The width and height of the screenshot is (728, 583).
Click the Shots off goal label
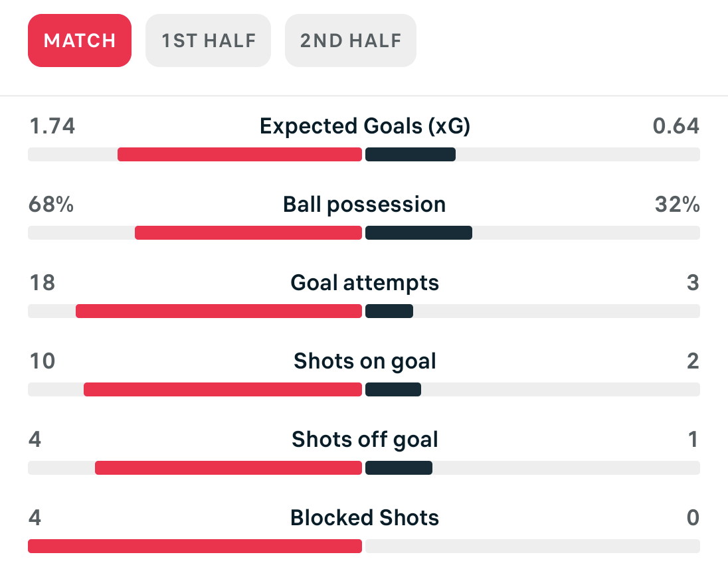[365, 439]
